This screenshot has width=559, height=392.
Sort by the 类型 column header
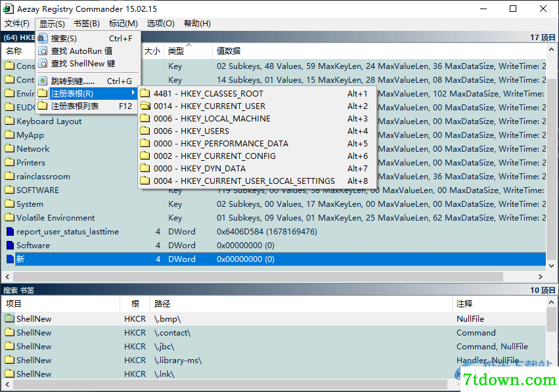pos(188,51)
